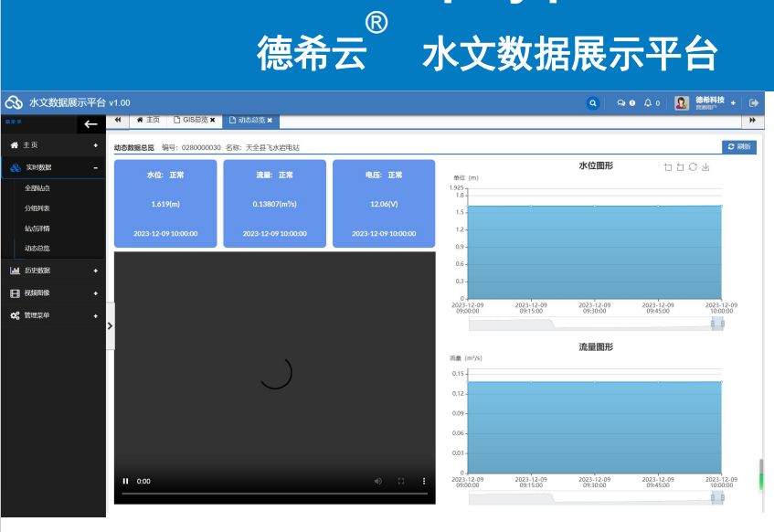Download the 水位图形 chart as image
774x532 pixels.
[705, 167]
